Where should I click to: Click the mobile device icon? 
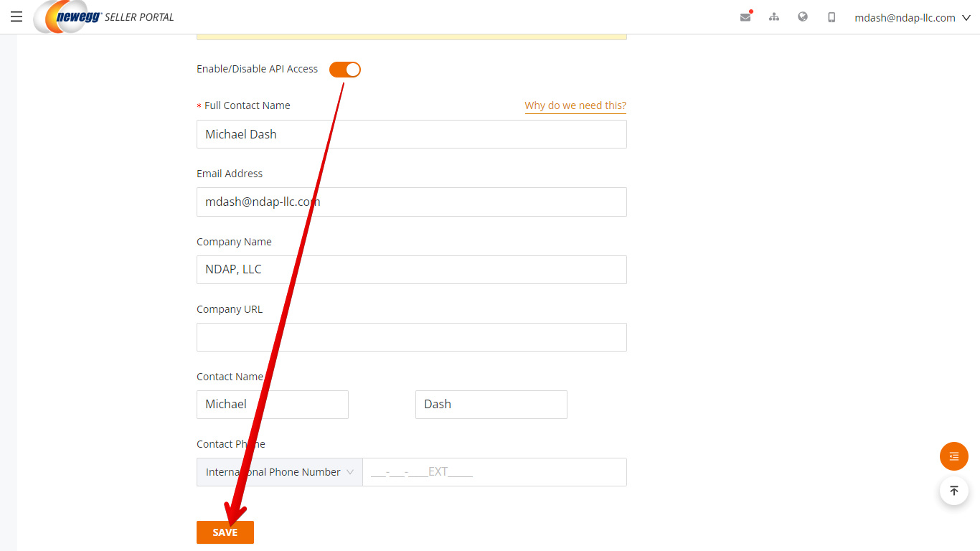(831, 17)
